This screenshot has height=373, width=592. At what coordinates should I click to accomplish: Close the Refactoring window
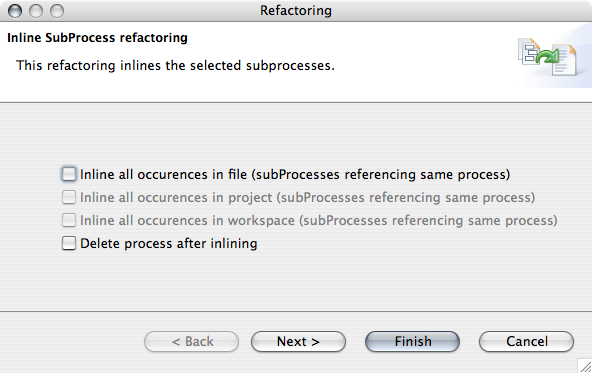[x=15, y=11]
